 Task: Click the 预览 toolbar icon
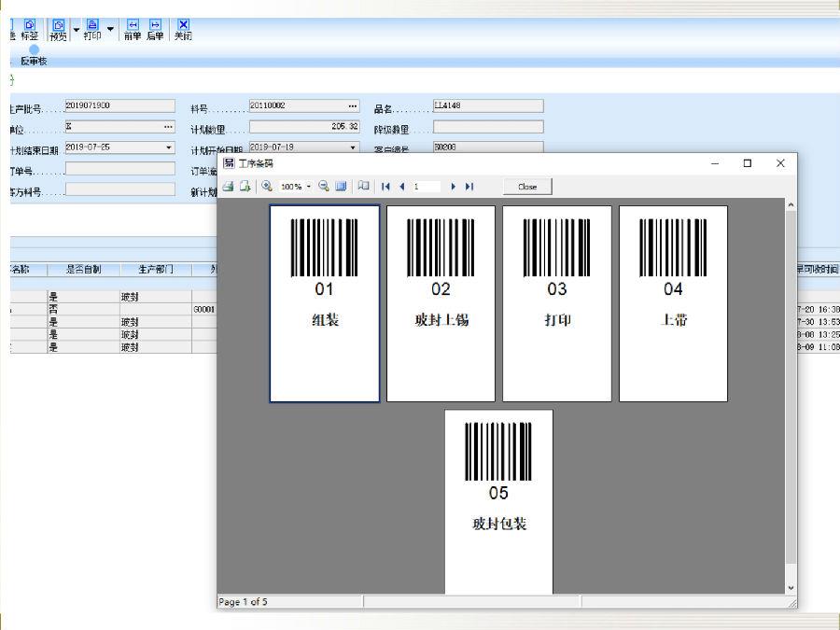click(59, 30)
